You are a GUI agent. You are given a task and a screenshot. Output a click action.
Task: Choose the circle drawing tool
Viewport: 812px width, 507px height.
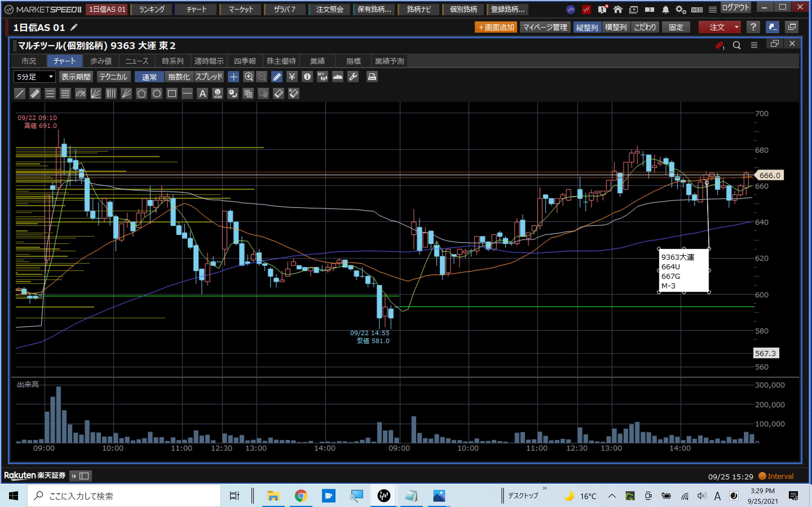[x=157, y=94]
